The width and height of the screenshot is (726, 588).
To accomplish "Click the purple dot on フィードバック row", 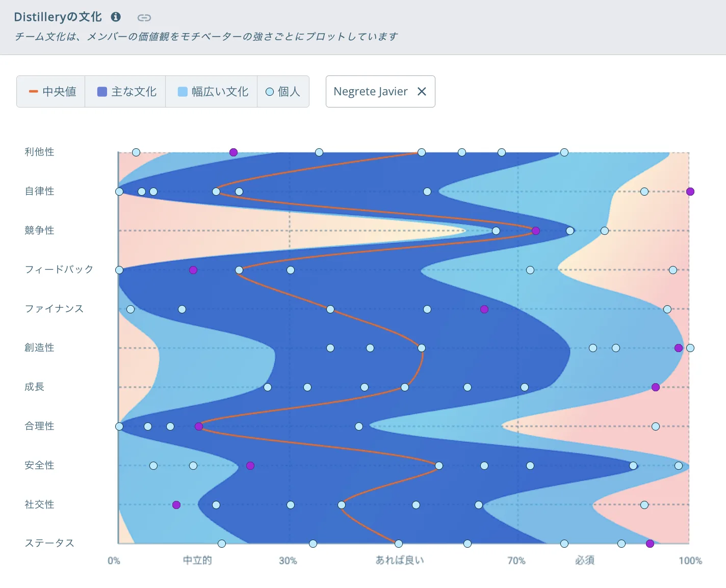I will (x=193, y=270).
